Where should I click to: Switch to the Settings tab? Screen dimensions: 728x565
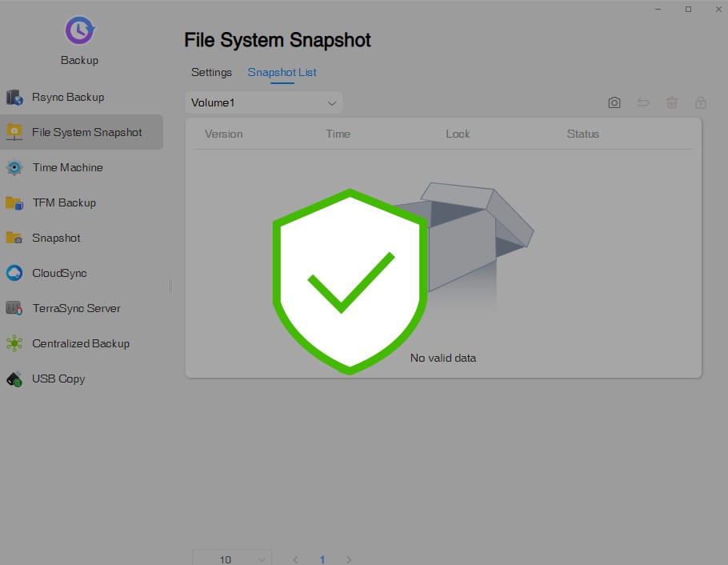point(211,72)
